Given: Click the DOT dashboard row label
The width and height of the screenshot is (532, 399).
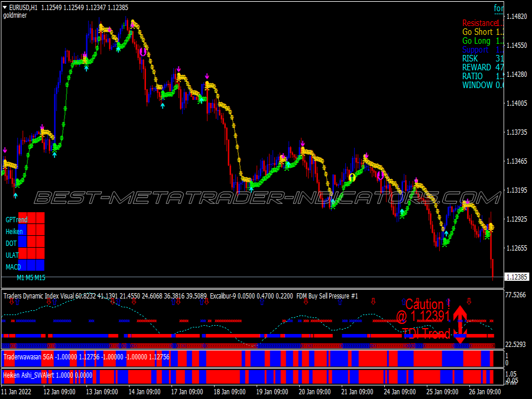Looking at the screenshot, I should point(11,244).
